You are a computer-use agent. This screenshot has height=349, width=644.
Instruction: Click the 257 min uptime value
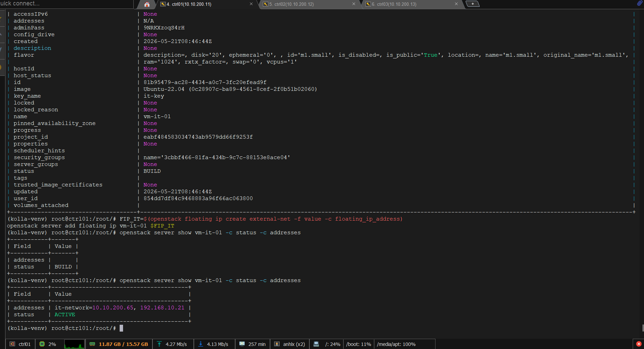pyautogui.click(x=257, y=344)
